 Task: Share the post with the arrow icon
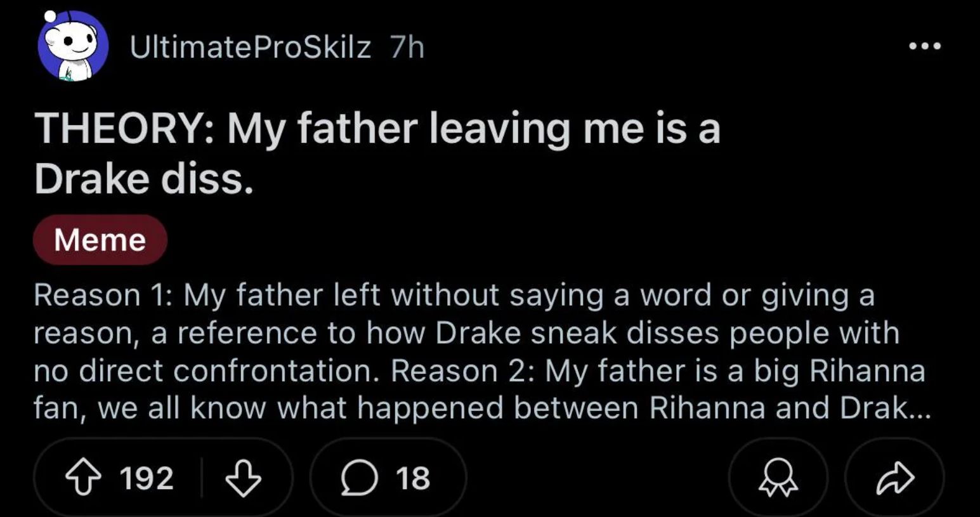894,478
